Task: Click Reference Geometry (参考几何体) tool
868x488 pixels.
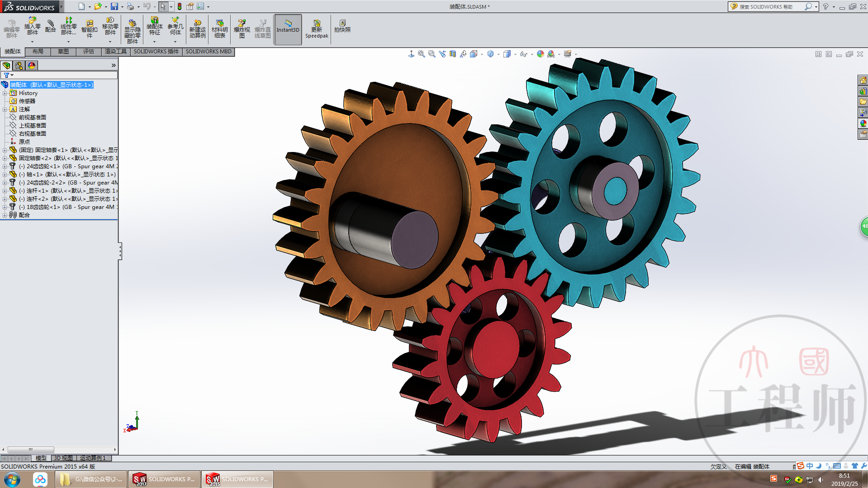Action: coord(175,27)
